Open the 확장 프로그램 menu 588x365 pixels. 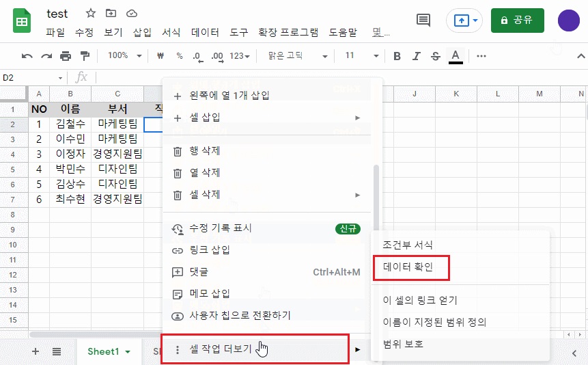click(x=288, y=33)
